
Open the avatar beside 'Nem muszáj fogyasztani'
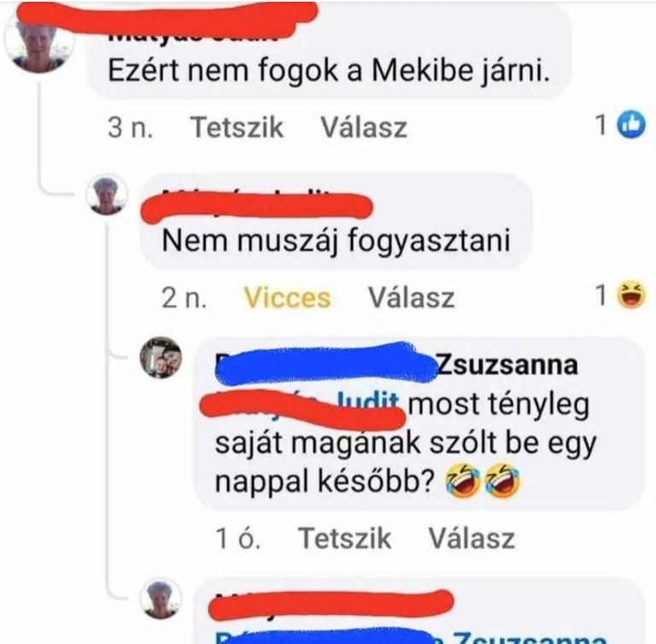[107, 196]
